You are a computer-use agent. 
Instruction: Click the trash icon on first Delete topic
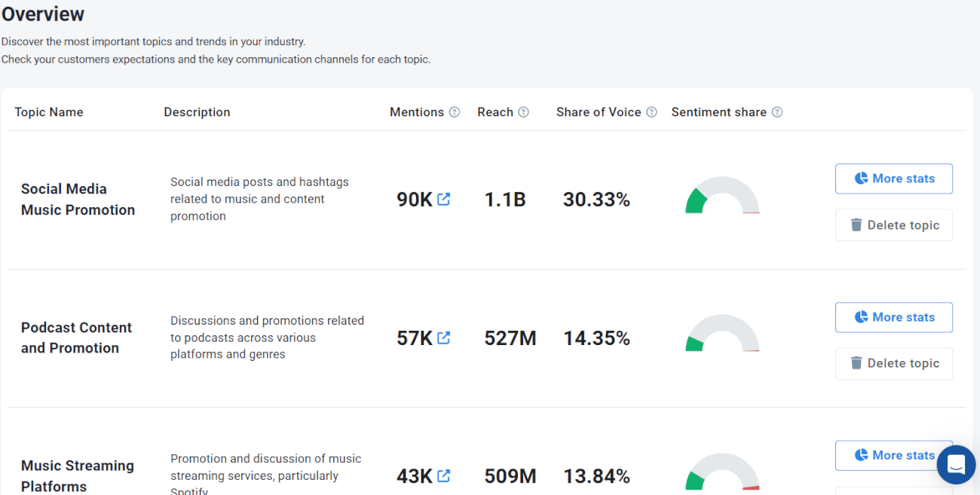[857, 225]
